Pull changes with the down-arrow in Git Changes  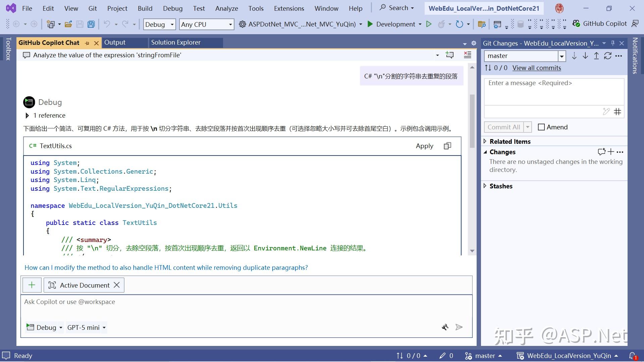pyautogui.click(x=585, y=56)
